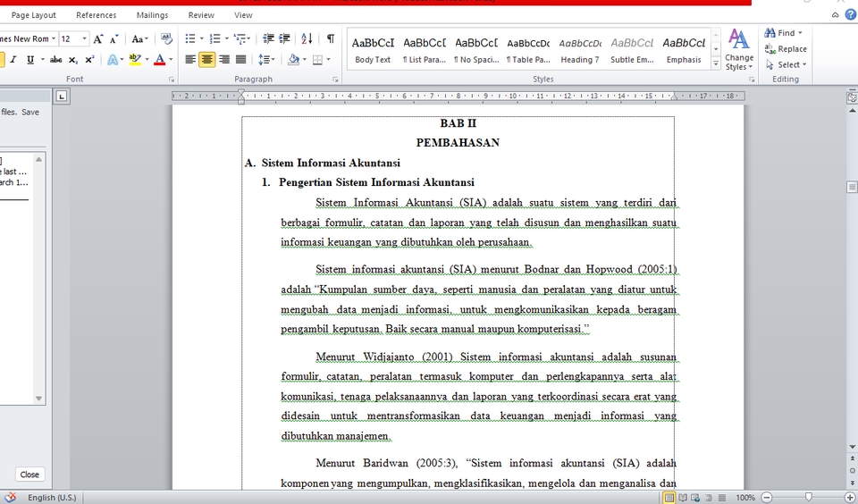The width and height of the screenshot is (858, 504).
Task: Click the Multilevel List icon
Action: tap(240, 38)
